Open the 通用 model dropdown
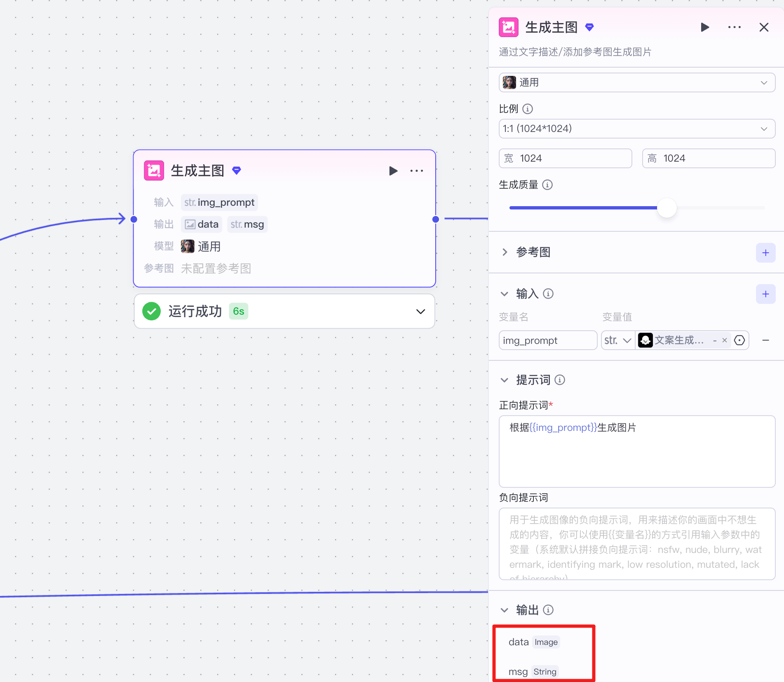This screenshot has height=682, width=784. pos(637,82)
